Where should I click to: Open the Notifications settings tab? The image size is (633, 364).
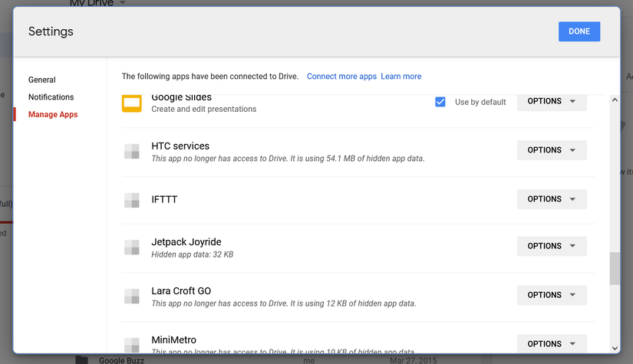click(51, 97)
